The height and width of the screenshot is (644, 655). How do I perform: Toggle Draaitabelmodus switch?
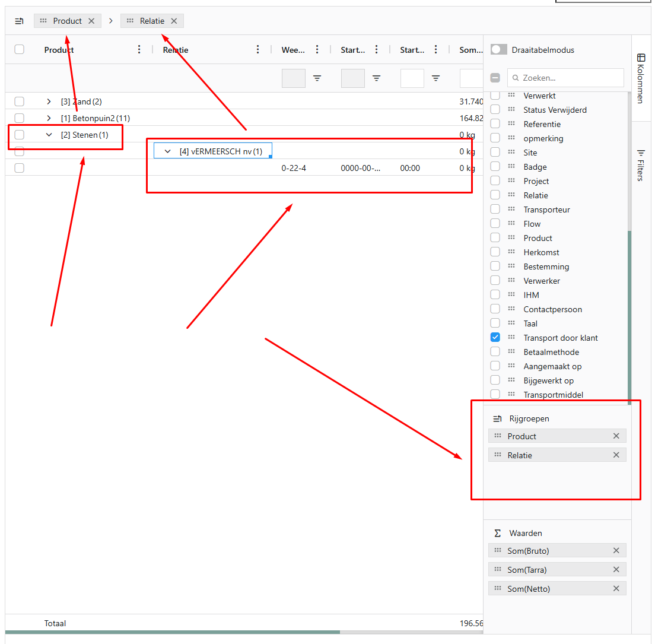pos(499,50)
